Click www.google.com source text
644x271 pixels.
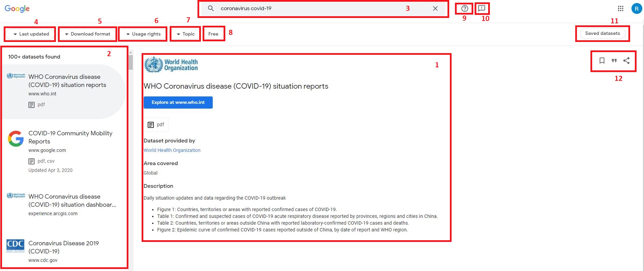click(x=47, y=150)
